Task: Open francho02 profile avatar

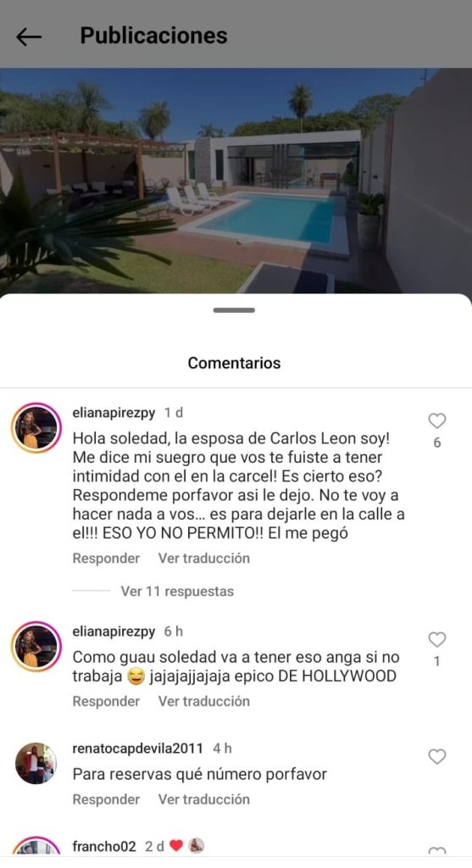Action: [x=36, y=848]
